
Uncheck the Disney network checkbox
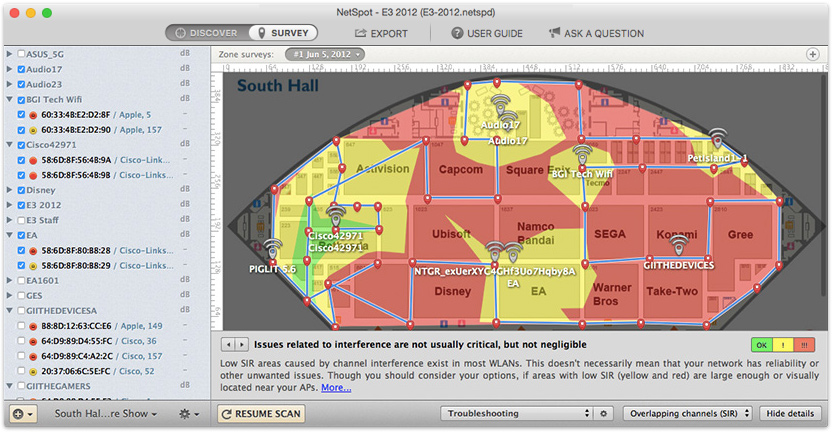point(21,189)
